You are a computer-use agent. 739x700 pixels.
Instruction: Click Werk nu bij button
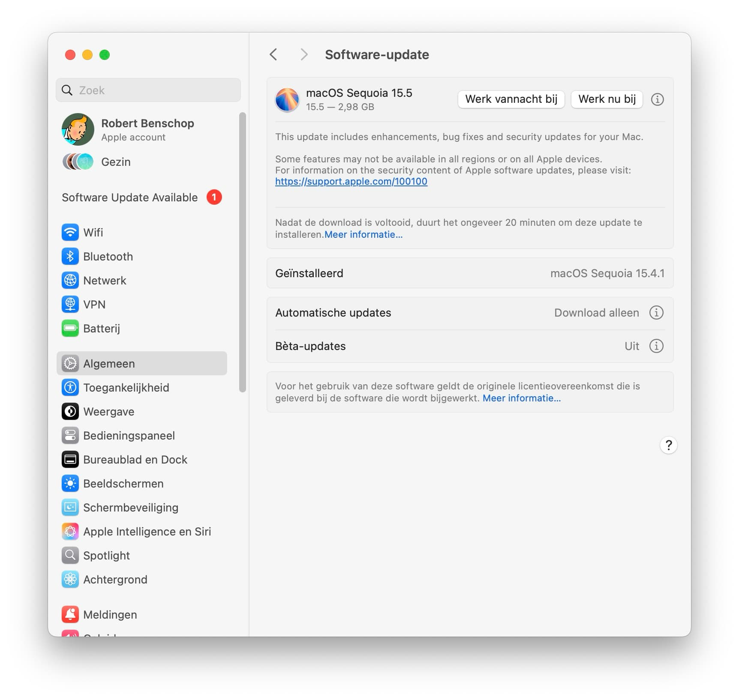click(x=607, y=99)
